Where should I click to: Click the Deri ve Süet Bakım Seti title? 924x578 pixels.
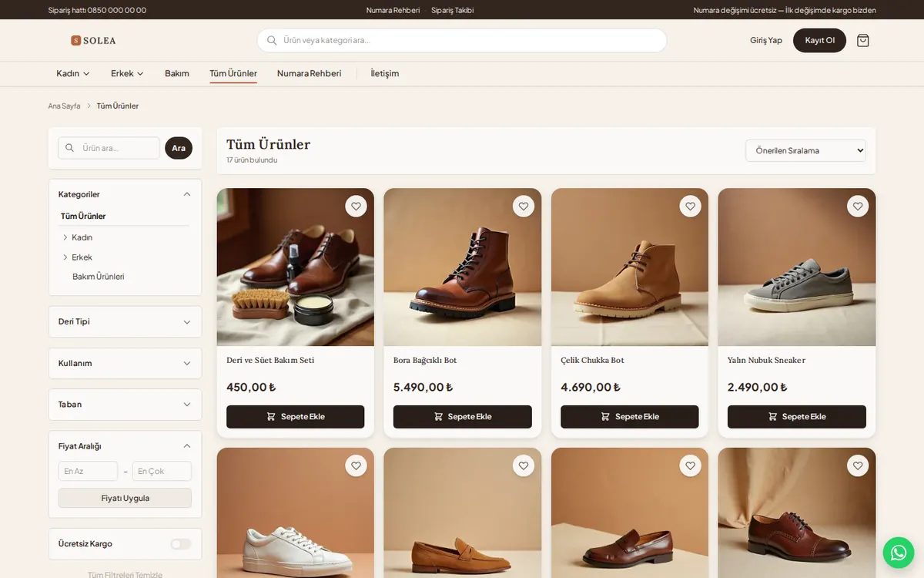[x=270, y=360]
